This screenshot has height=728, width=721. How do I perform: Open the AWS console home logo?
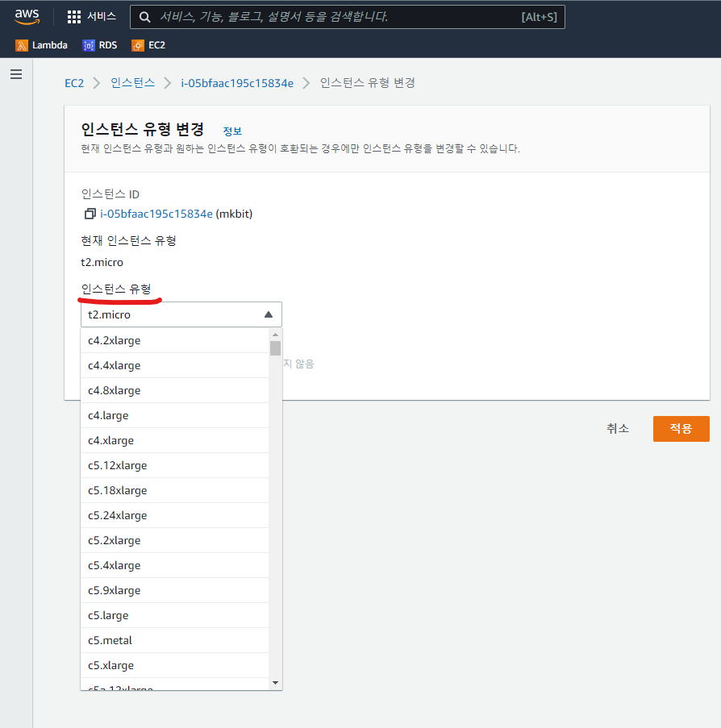pos(27,17)
